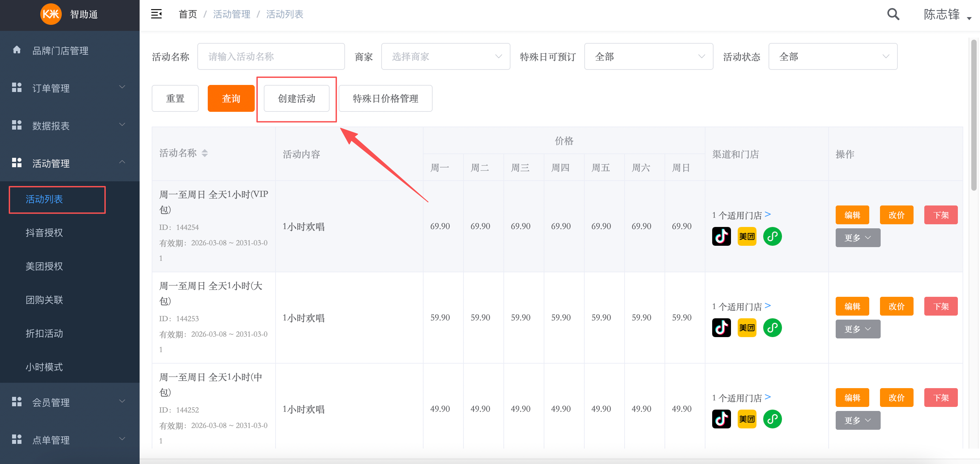Click the 创建活动 button

(x=296, y=99)
